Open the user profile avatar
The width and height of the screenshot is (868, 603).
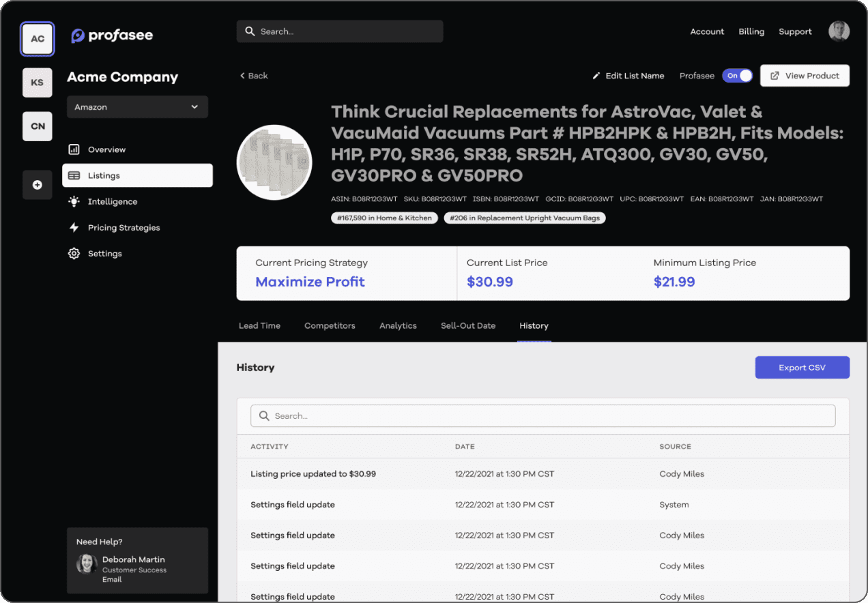tap(839, 31)
